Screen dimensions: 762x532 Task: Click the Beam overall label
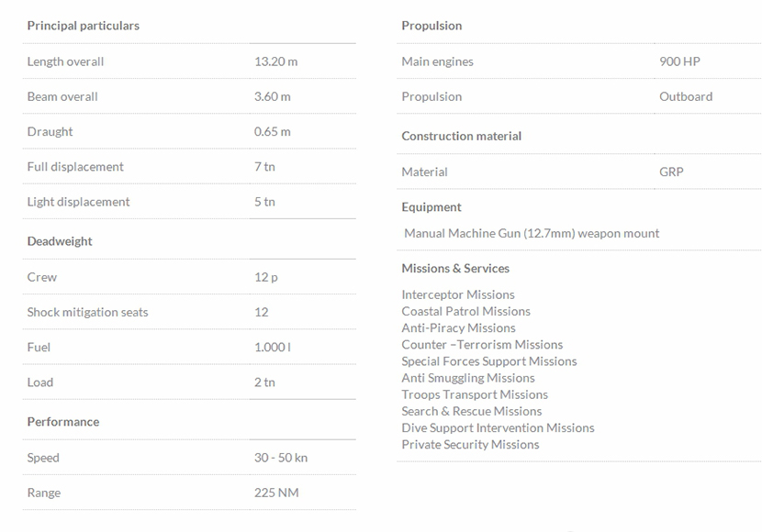click(62, 96)
